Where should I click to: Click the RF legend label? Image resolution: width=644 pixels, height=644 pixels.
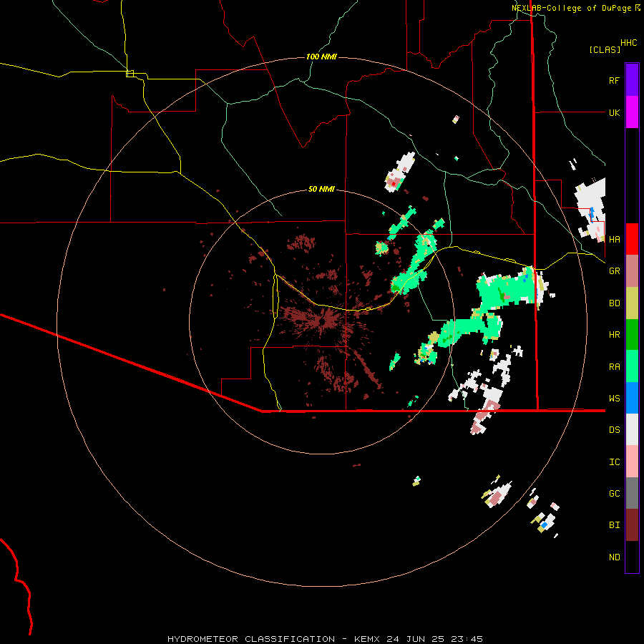614,80
